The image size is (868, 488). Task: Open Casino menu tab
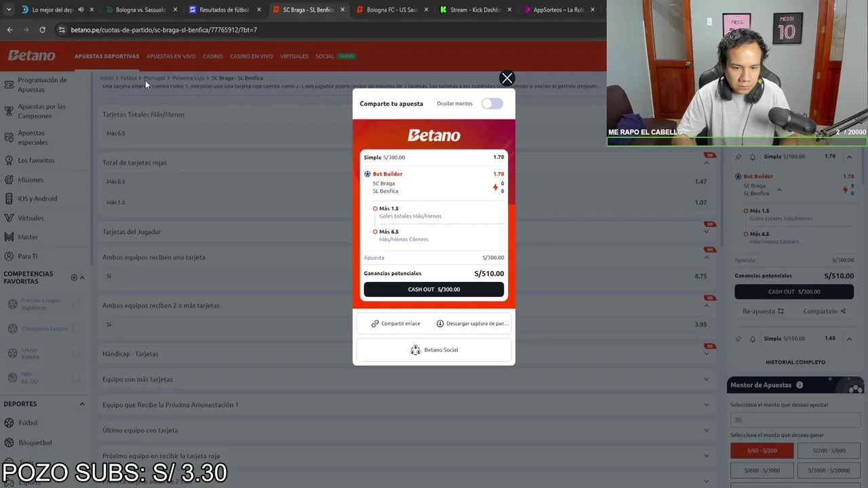pos(213,56)
